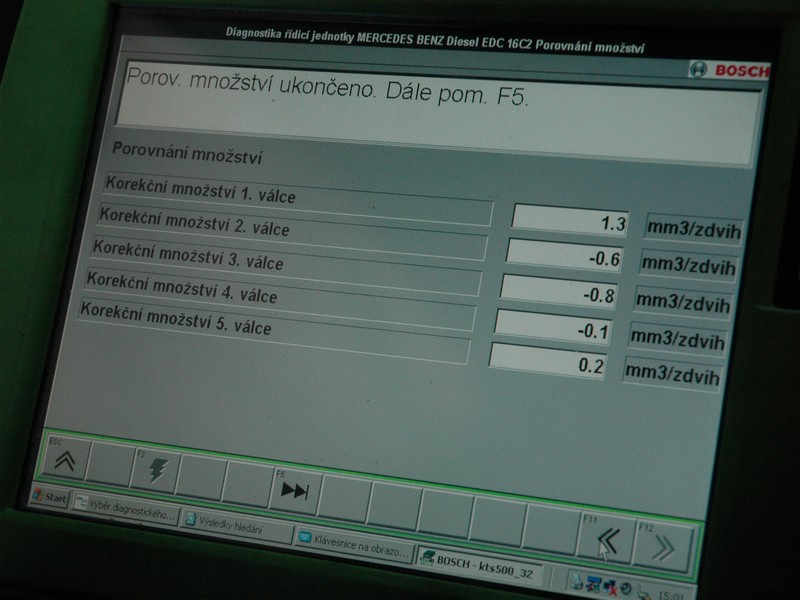Click the correction value field showing -0.6
The image size is (800, 600).
pos(565,256)
